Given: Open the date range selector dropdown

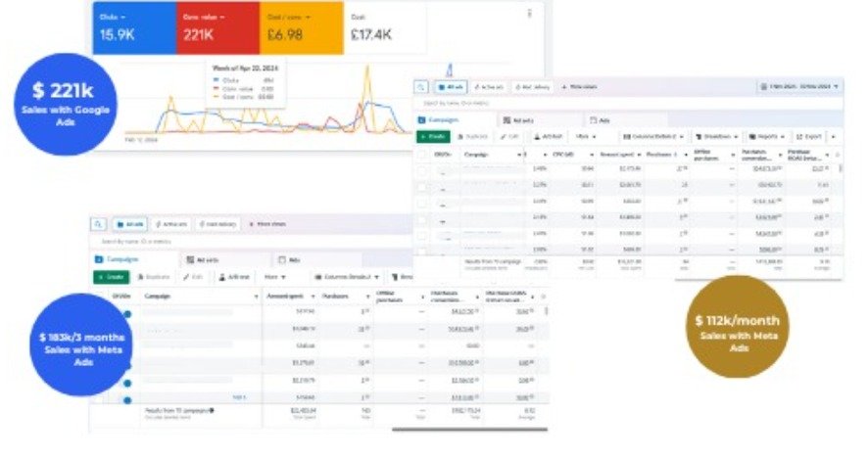Looking at the screenshot, I should pos(799,87).
